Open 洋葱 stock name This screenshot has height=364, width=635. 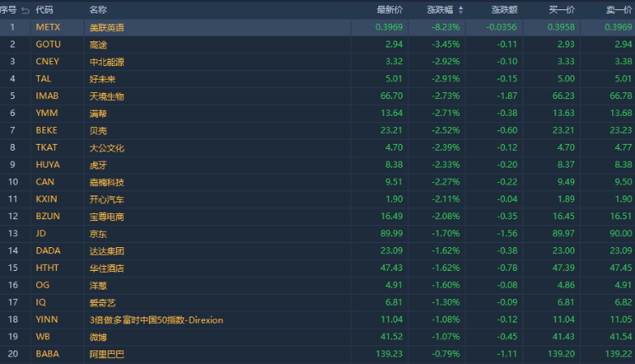pyautogui.click(x=98, y=285)
